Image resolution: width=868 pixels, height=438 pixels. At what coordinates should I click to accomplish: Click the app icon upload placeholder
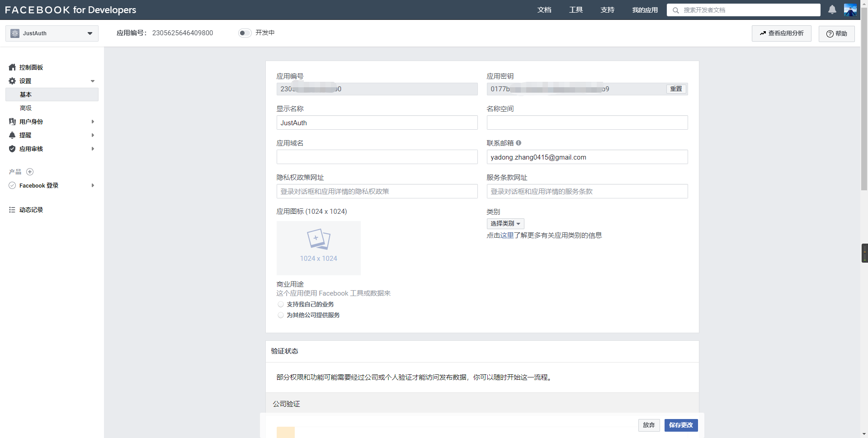click(319, 248)
